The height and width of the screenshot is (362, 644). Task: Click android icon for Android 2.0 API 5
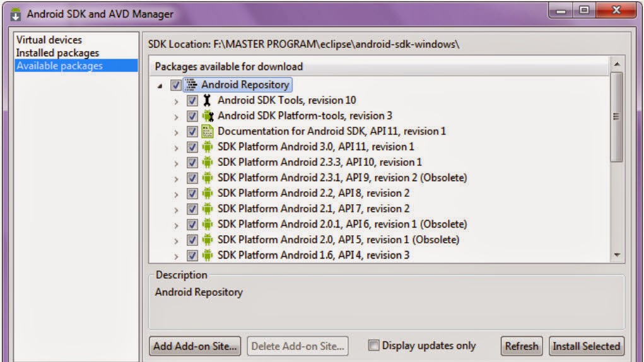(208, 240)
